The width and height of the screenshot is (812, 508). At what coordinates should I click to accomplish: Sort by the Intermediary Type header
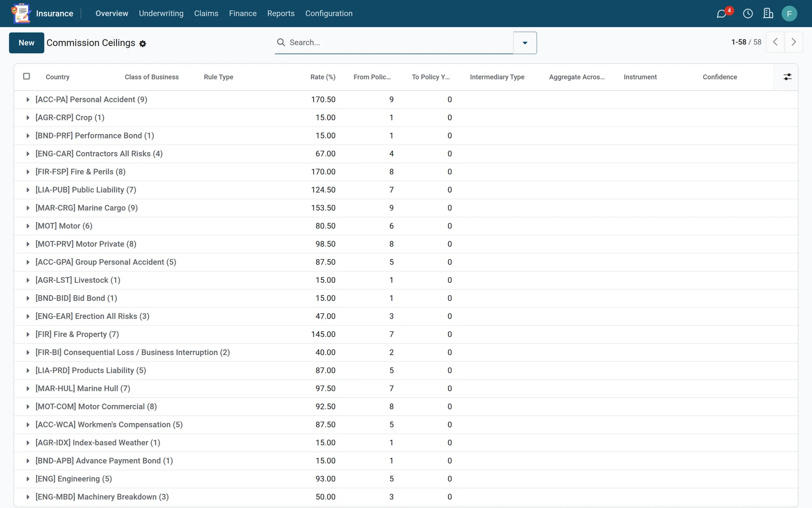497,77
